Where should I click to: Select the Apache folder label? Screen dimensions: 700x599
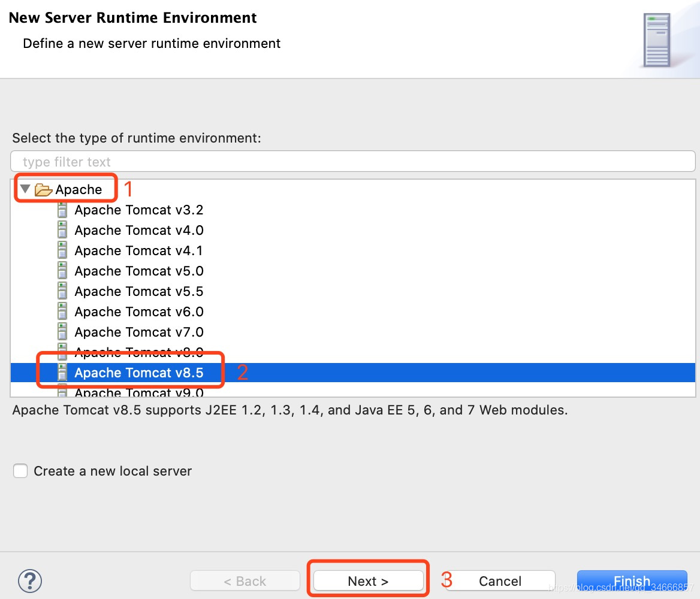tap(79, 190)
